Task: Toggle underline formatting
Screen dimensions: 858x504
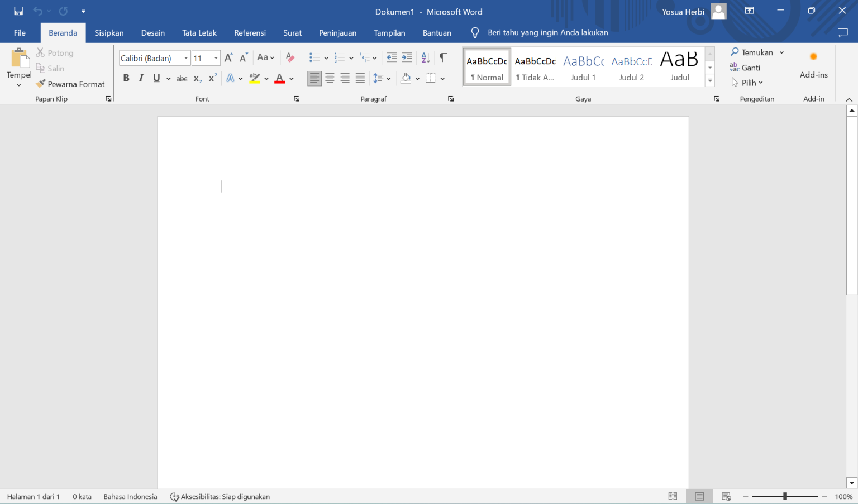Action: [x=156, y=78]
